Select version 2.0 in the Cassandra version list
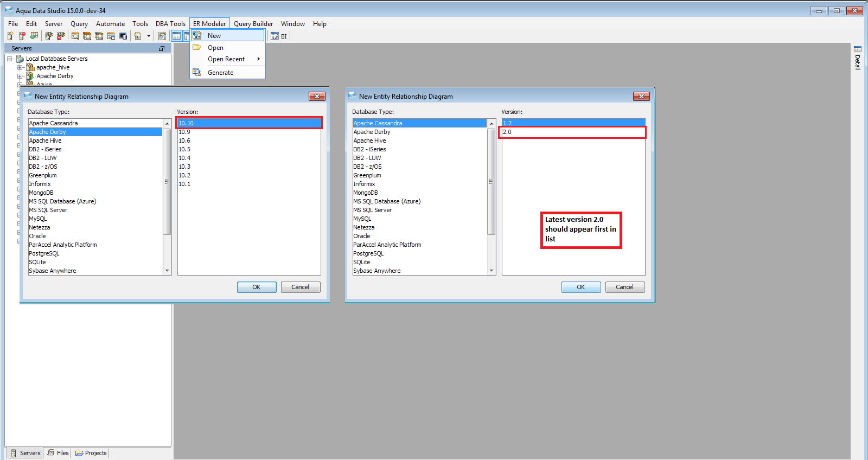Screen dimensions: 868x460 click(573, 132)
